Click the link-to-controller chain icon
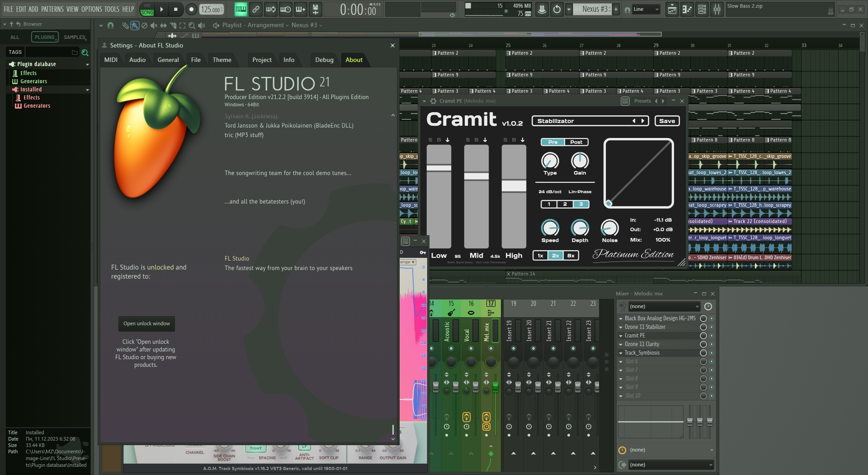 tap(256, 9)
